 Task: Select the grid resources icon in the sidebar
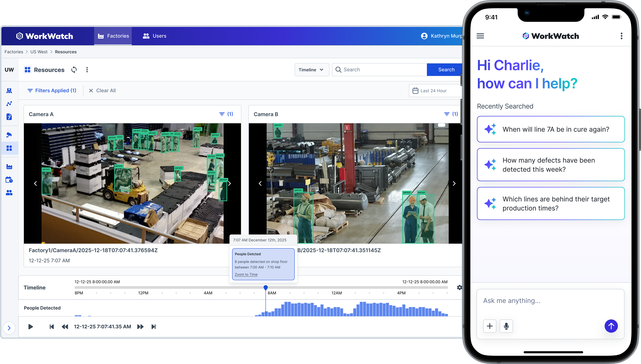point(9,148)
